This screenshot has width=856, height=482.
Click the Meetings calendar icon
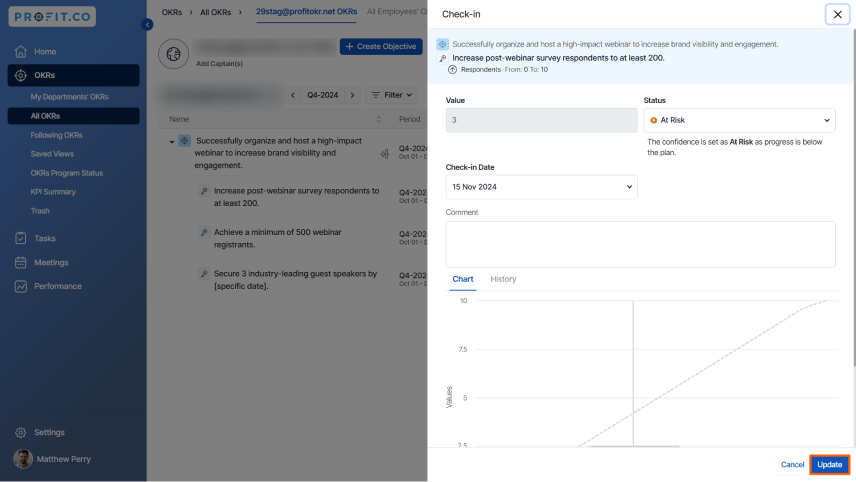coord(21,263)
